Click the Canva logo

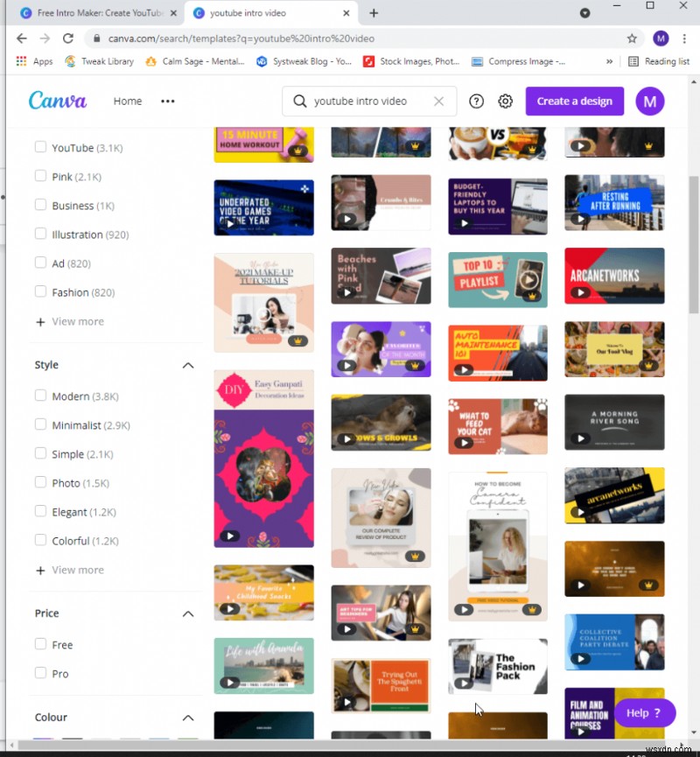[x=58, y=101]
